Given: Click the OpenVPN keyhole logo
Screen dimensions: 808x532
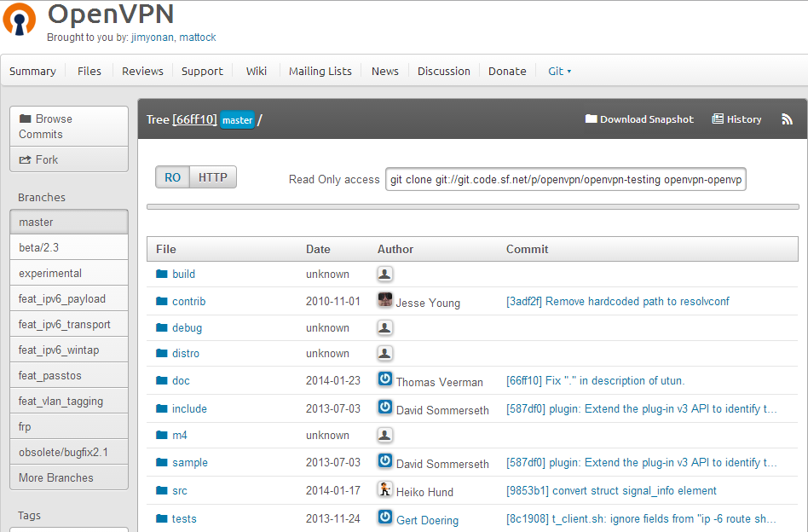Looking at the screenshot, I should [19, 19].
